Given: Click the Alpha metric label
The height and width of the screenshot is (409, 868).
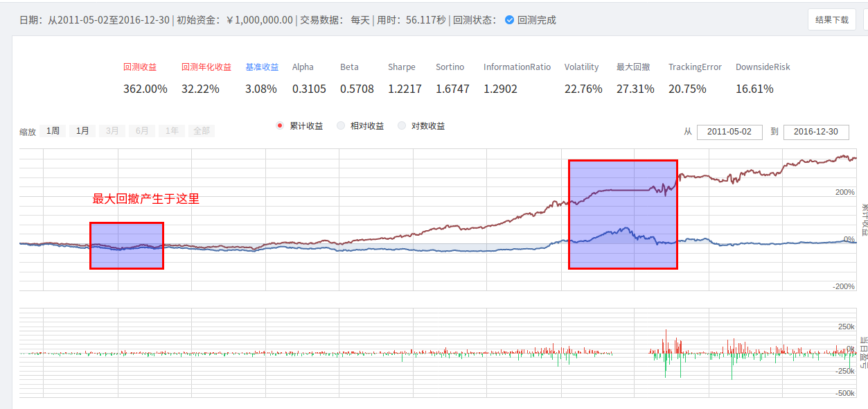Looking at the screenshot, I should 303,67.
